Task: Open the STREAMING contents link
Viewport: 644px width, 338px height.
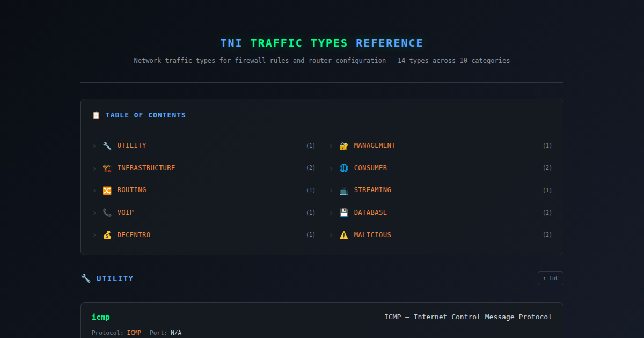Action: point(372,190)
